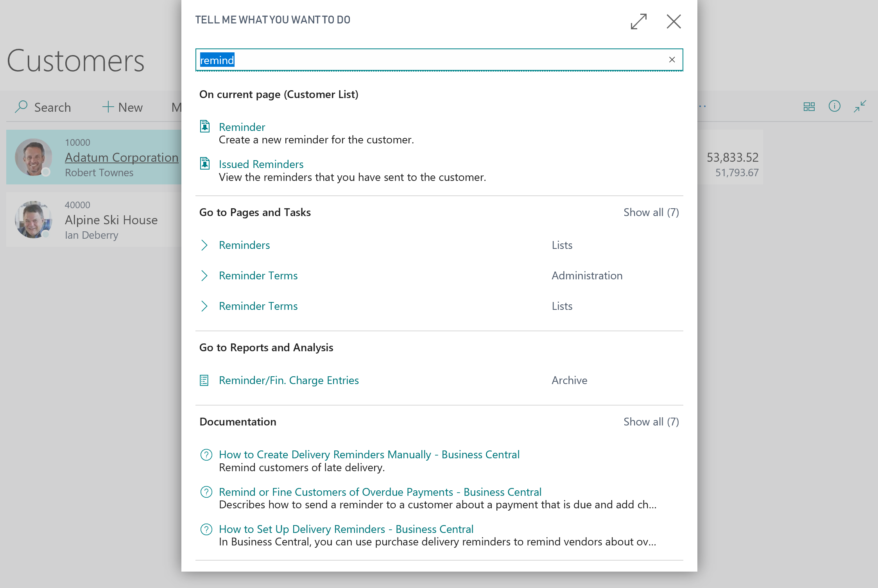Click the remind search input field
The height and width of the screenshot is (588, 878).
(439, 59)
